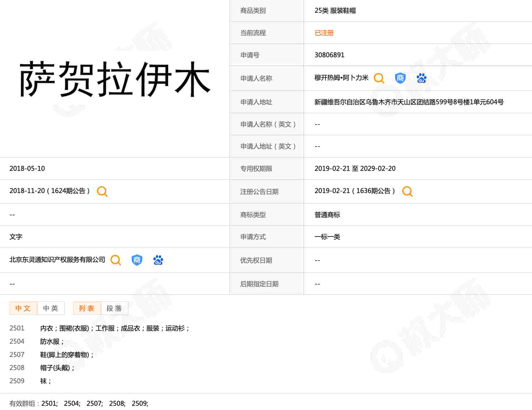Click search icon next to applicant name 穆开热姆•阿卜力米
Viewport: 532px width, 410px height.
(x=379, y=78)
